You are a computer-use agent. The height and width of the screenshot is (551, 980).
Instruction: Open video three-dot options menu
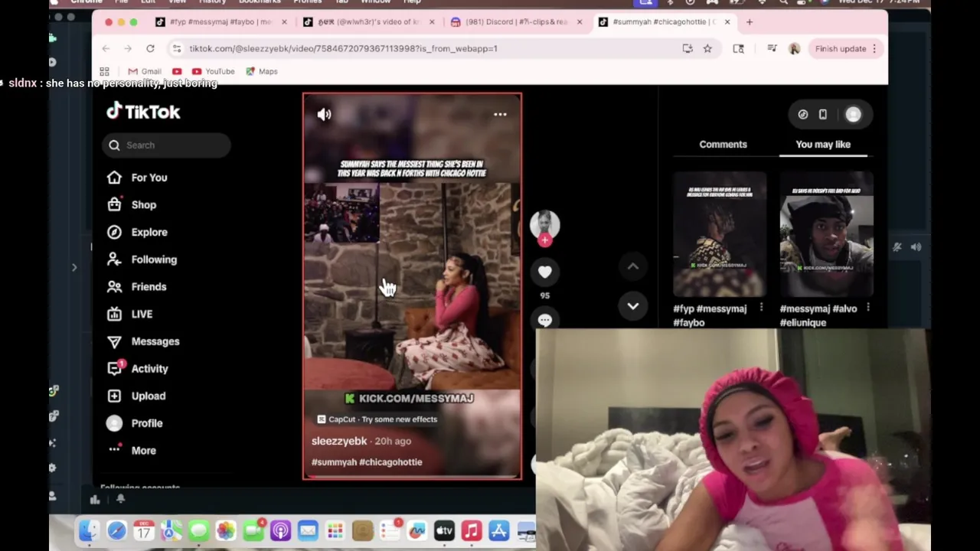pyautogui.click(x=500, y=114)
